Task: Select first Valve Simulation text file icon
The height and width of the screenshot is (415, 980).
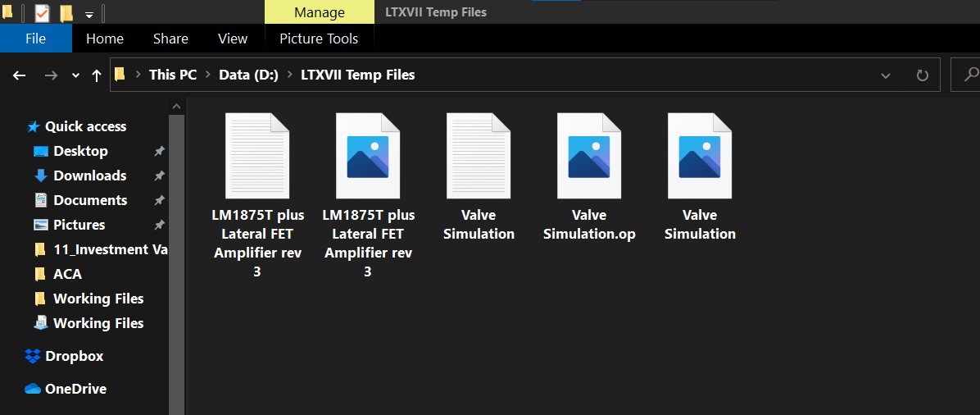Action: 479,156
